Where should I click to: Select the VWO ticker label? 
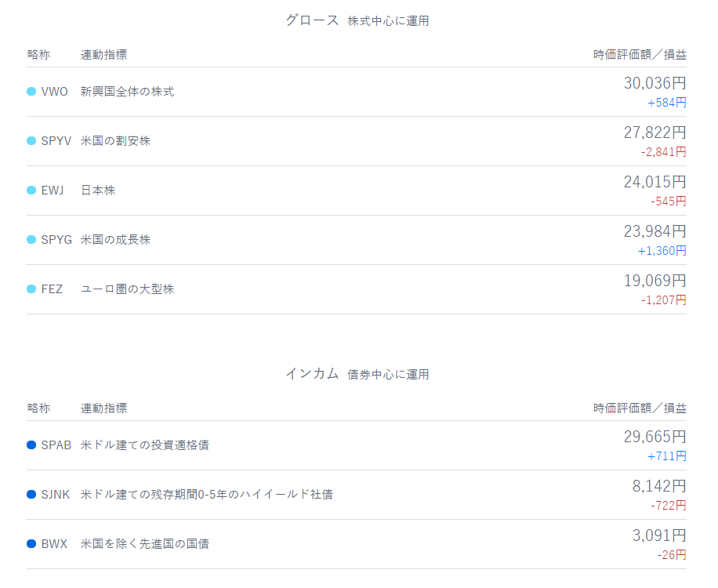point(54,92)
